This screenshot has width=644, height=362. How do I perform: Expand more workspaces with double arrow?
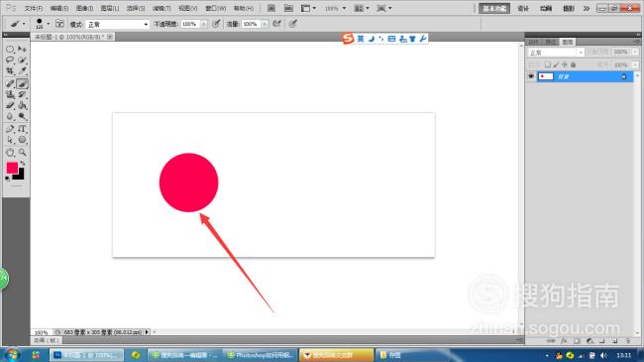587,8
